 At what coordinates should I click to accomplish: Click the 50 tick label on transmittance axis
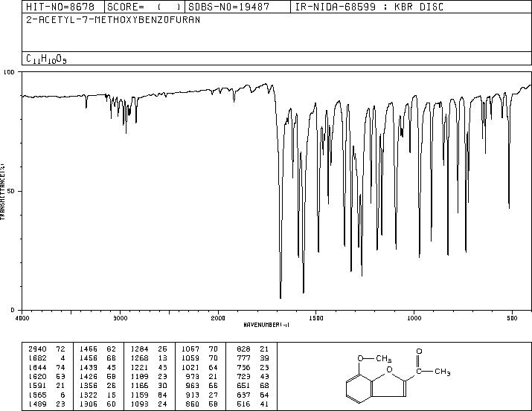click(10, 191)
